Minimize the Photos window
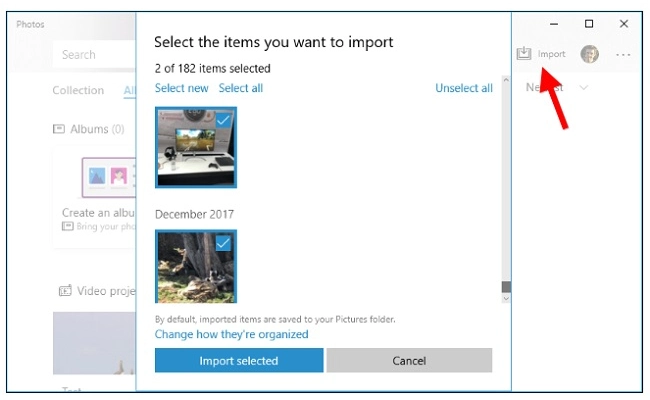 click(x=554, y=23)
